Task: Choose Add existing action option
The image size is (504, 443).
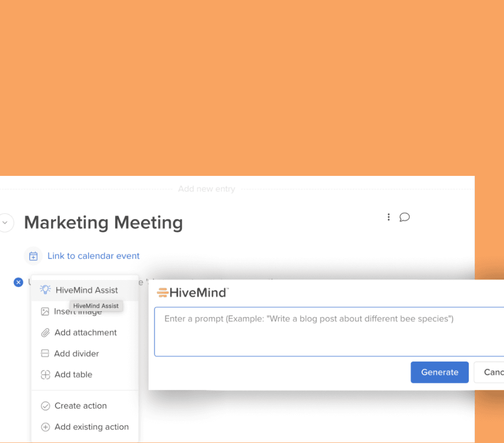Action: click(85, 427)
